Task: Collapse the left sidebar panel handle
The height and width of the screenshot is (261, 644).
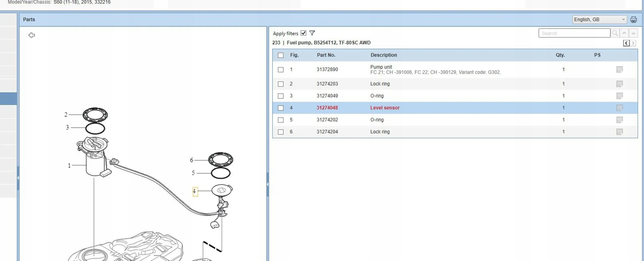Action: point(18,178)
